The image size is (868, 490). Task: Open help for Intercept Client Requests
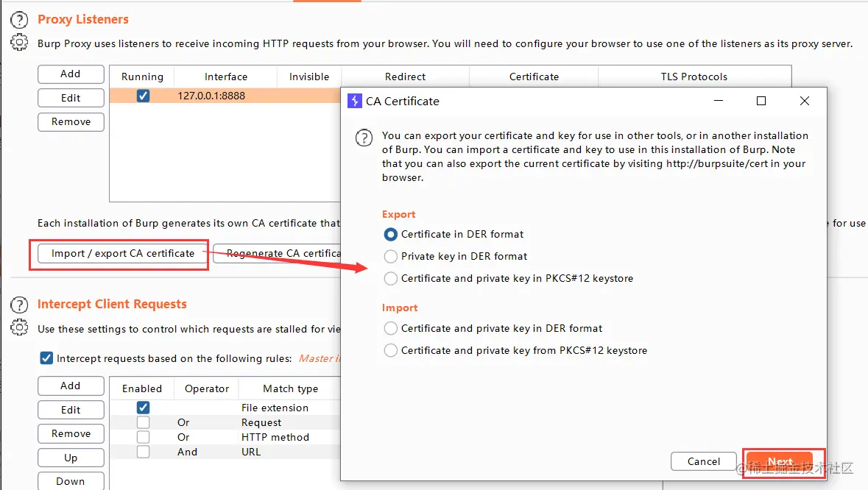click(19, 305)
